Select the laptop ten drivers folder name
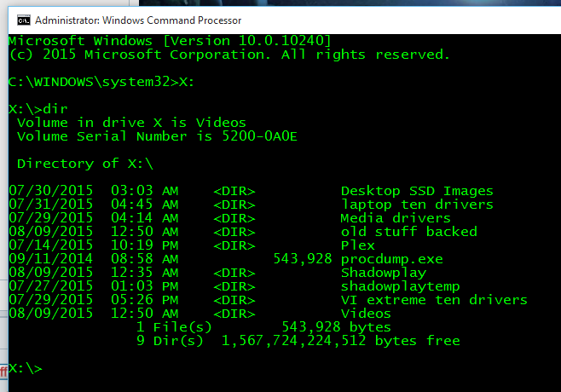The image size is (561, 392). 417,205
